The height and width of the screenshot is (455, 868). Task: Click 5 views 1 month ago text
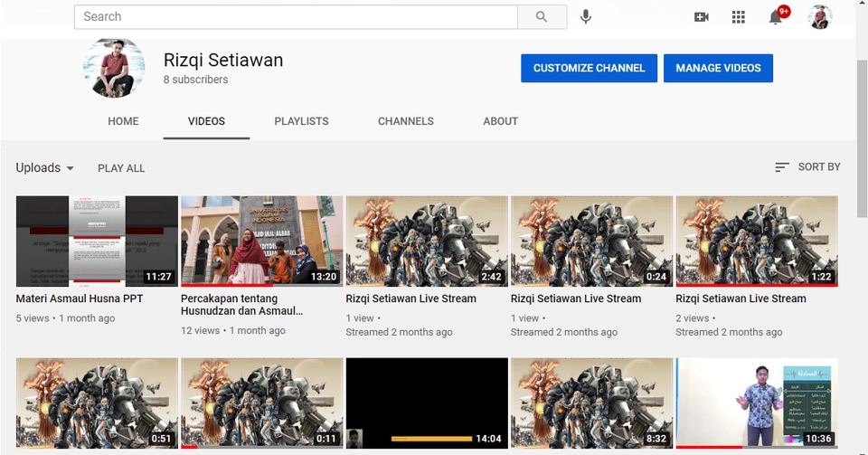click(x=65, y=318)
